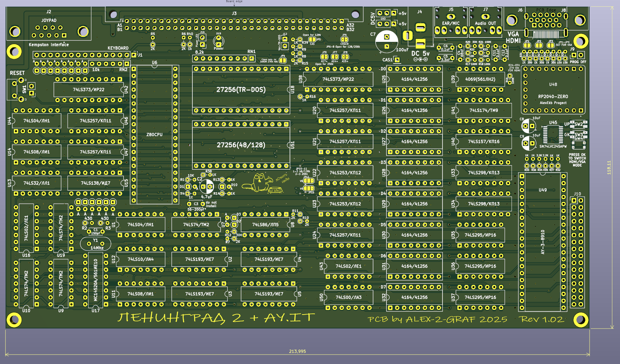The width and height of the screenshot is (620, 364).
Task: Click the 27256(TR-DOS) ROM chip
Action: (x=241, y=90)
